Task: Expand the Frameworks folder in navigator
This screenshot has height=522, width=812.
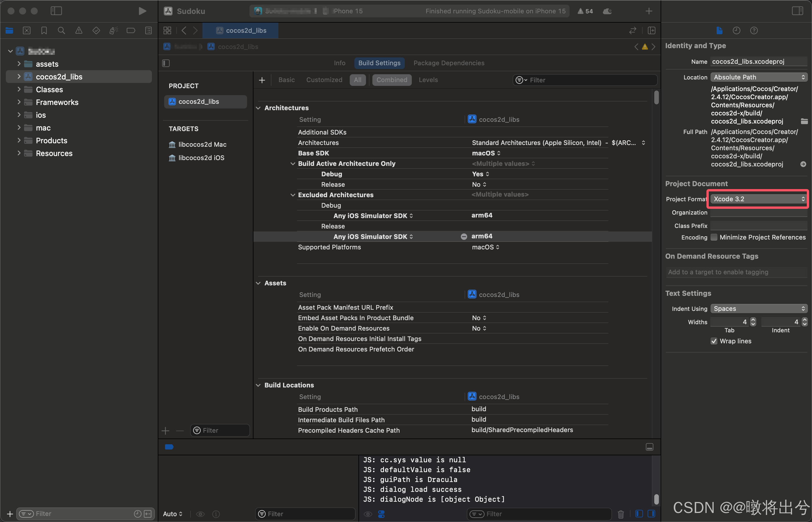Action: (19, 102)
